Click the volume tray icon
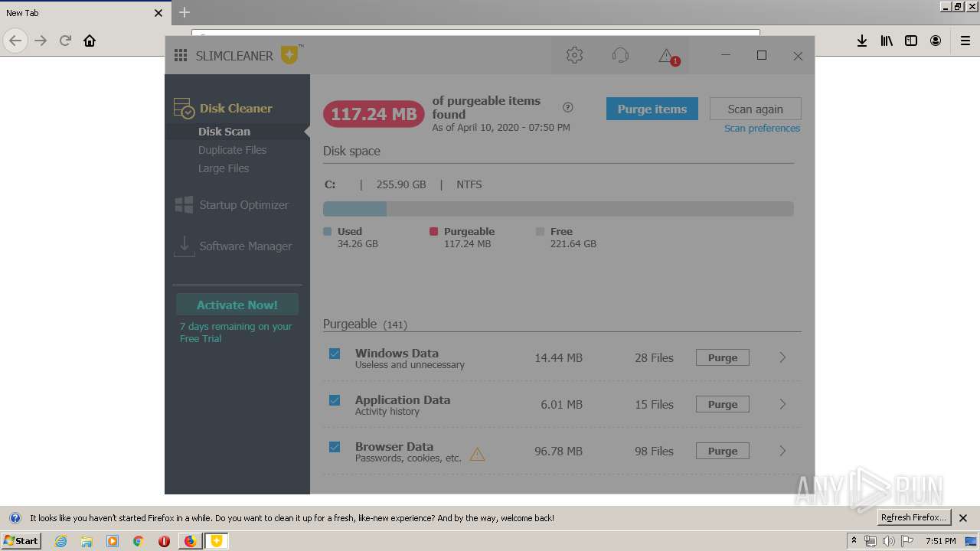The width and height of the screenshot is (980, 551). (x=888, y=541)
